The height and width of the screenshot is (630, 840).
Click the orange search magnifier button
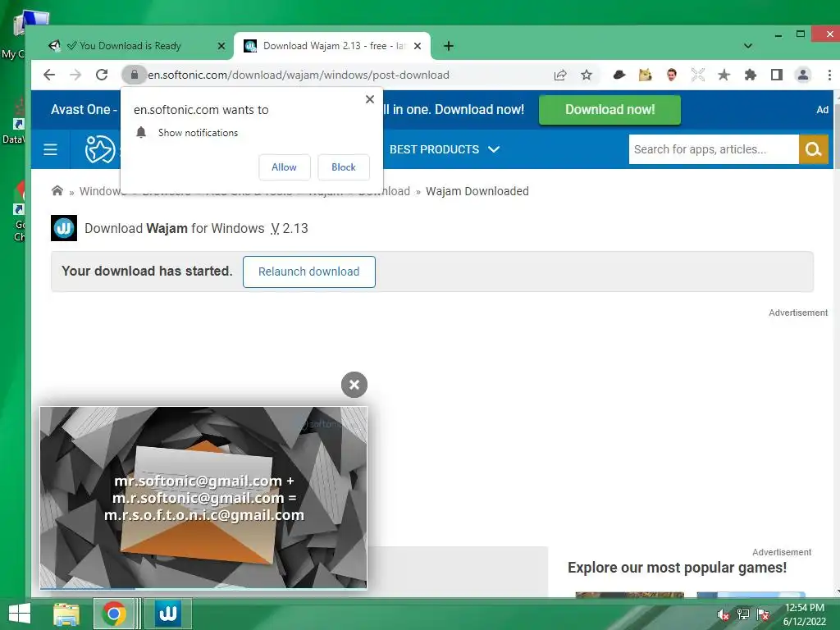813,149
